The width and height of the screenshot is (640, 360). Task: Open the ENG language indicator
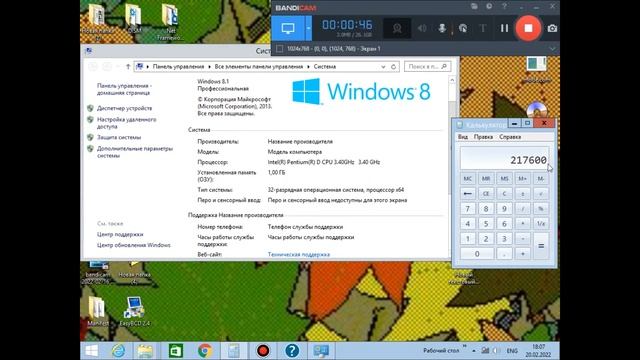pyautogui.click(x=512, y=351)
